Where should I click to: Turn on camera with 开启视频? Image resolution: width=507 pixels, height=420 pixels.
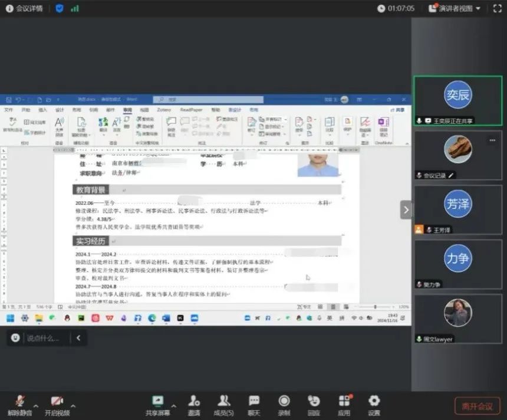57,404
